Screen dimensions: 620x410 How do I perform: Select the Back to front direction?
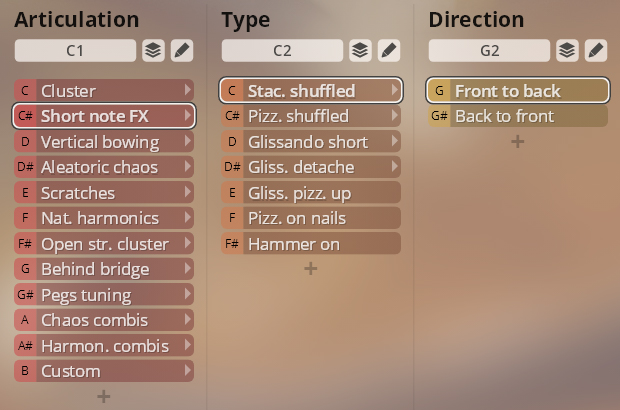coord(518,116)
